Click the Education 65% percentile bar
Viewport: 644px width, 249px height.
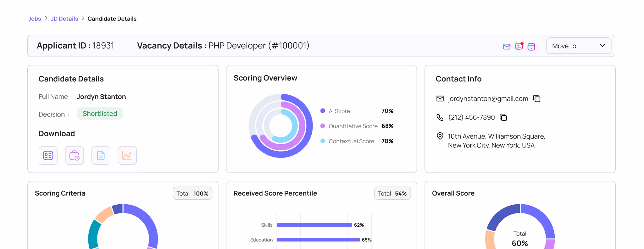(x=318, y=240)
